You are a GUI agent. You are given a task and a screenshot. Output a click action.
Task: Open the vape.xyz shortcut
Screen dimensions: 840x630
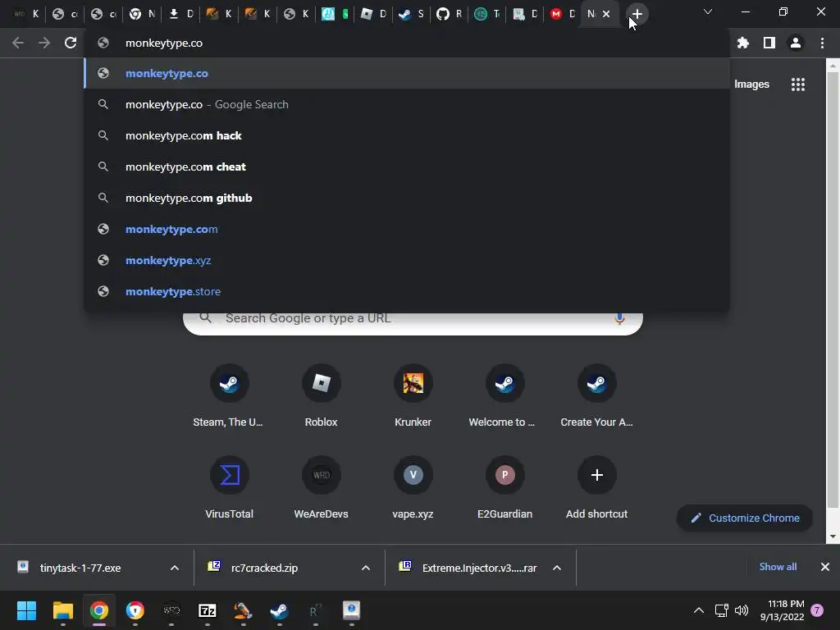click(413, 487)
